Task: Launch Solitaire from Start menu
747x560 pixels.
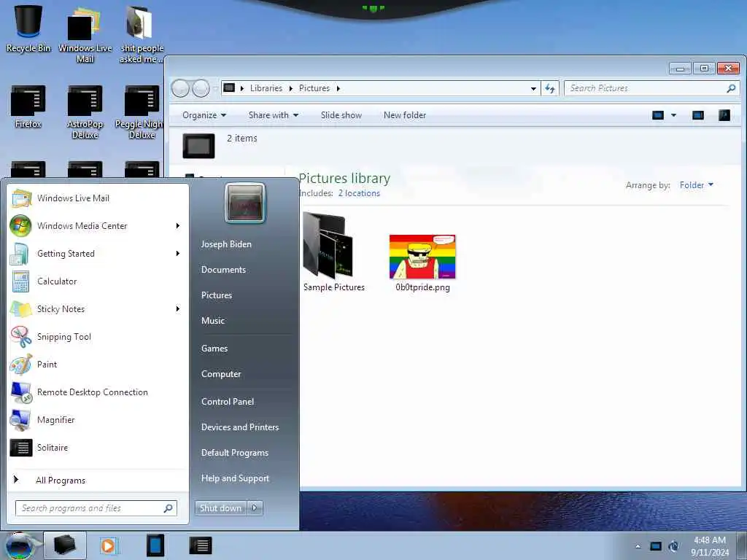Action: click(x=98, y=448)
